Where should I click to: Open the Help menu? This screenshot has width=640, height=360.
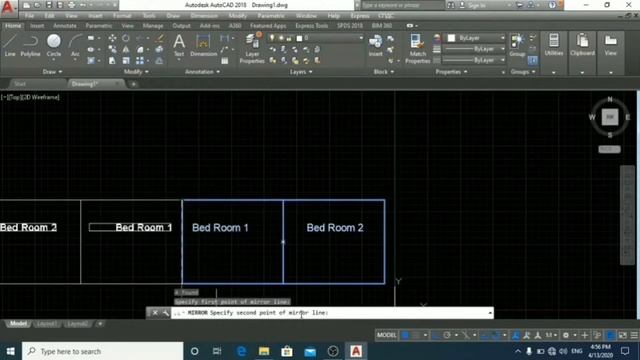point(333,16)
